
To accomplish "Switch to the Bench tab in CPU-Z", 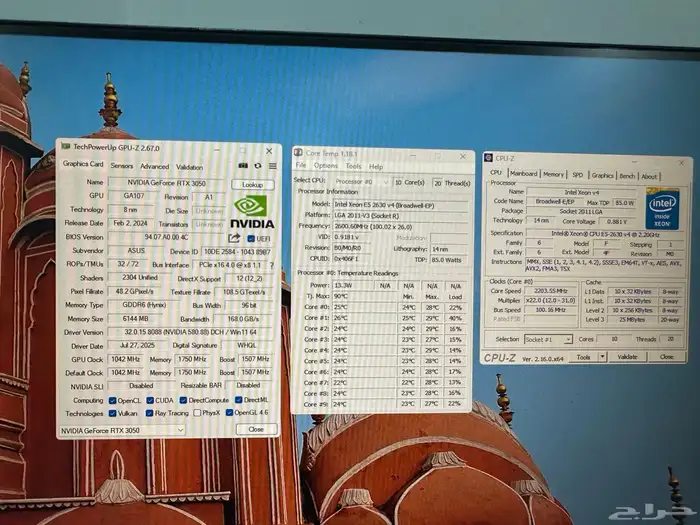I will point(627,176).
